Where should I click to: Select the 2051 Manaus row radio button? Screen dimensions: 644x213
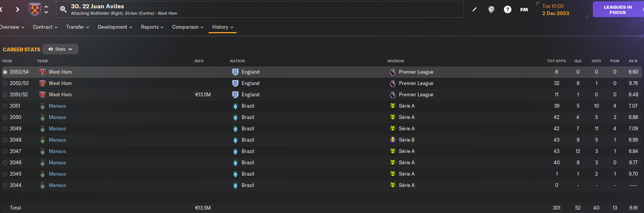(x=5, y=106)
